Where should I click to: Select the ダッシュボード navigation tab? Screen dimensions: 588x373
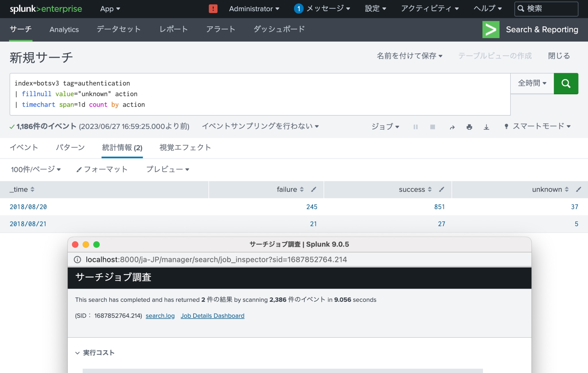[279, 29]
